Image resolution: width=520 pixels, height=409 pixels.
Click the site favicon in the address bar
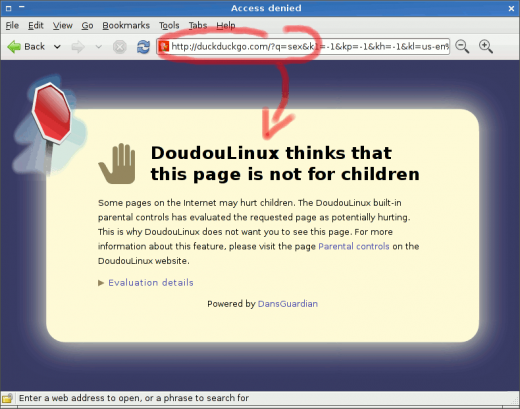[x=164, y=46]
